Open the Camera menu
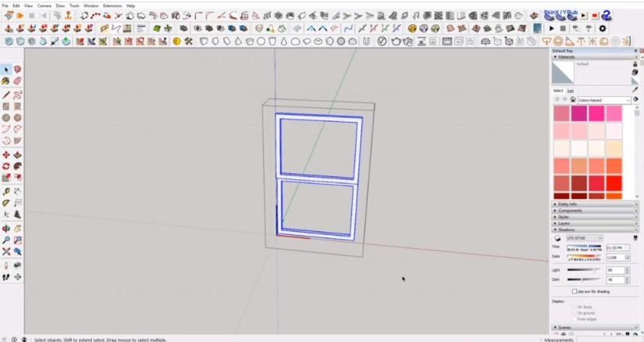 click(x=44, y=5)
